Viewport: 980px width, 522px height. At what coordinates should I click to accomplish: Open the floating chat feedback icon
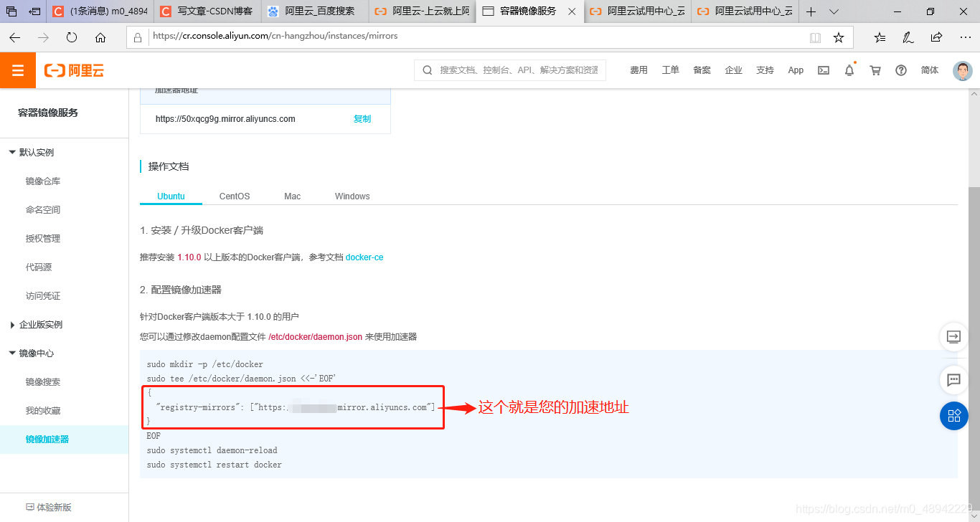pyautogui.click(x=953, y=380)
